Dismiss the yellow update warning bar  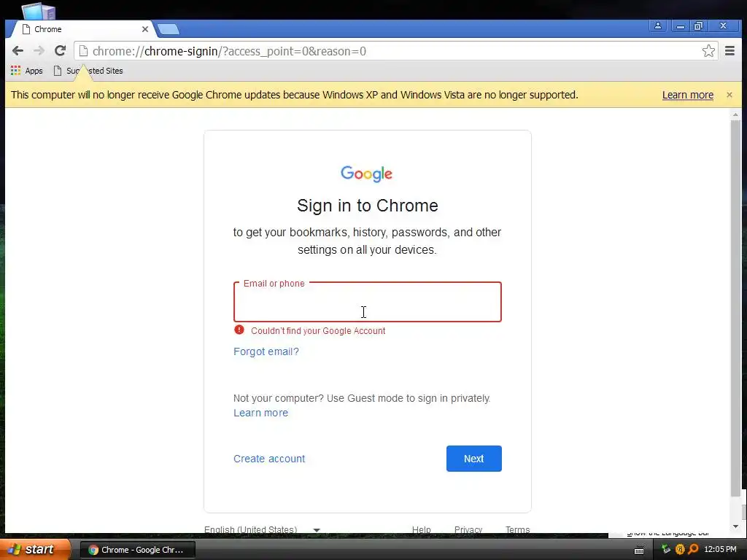point(729,95)
